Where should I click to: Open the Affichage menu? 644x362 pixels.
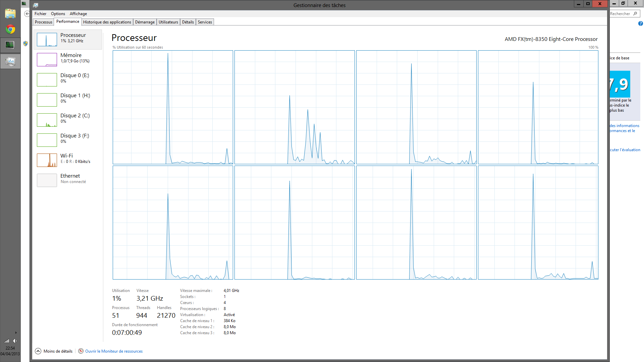[78, 14]
